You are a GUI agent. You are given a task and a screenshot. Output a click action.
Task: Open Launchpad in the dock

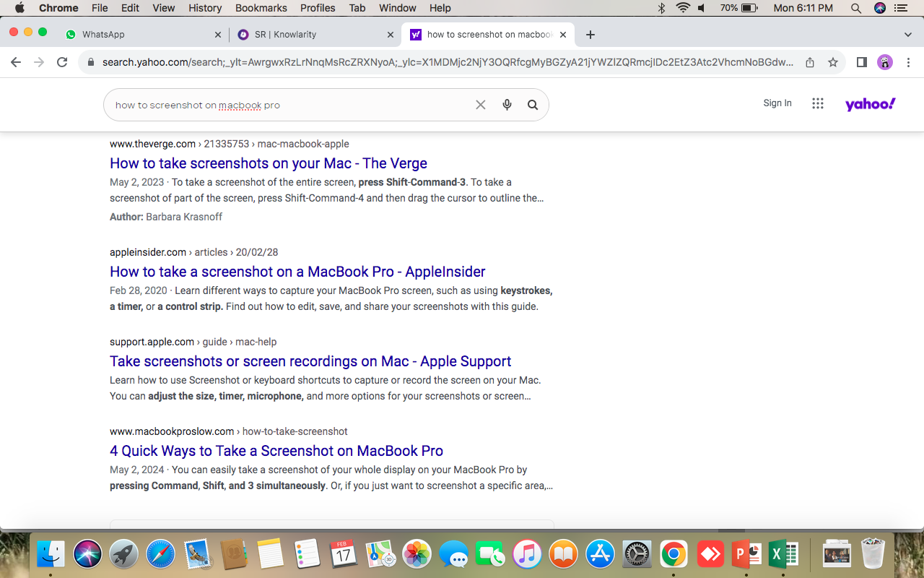tap(124, 554)
